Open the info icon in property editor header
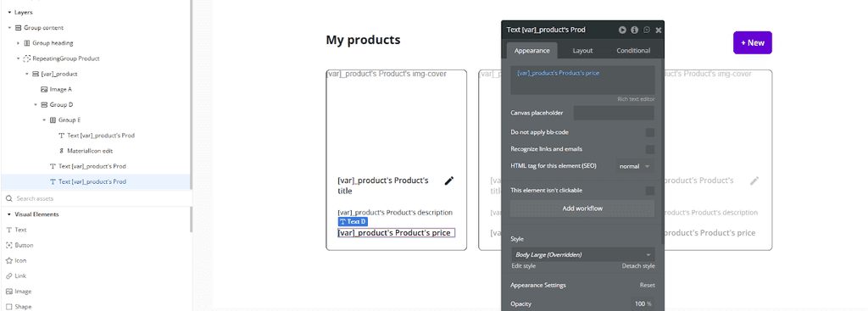 [634, 30]
